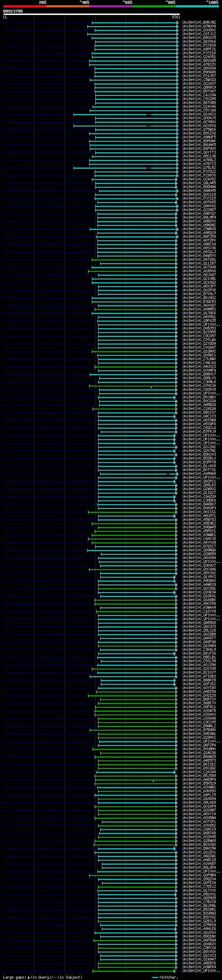
Task: Select label UniRef100_Q88589
Action: coord(199,623)
